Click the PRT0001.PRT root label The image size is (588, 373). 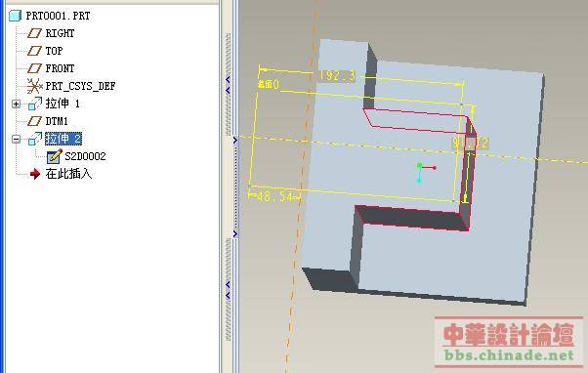click(x=58, y=16)
